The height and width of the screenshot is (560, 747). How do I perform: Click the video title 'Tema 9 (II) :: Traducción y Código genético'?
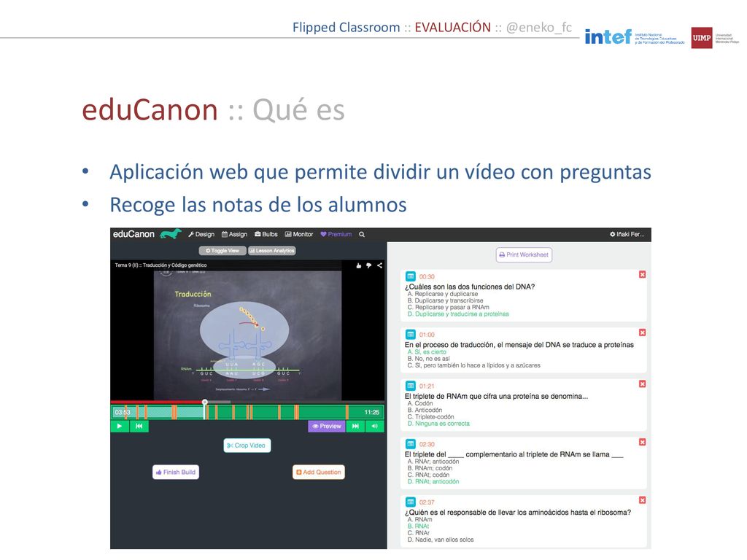pyautogui.click(x=160, y=265)
